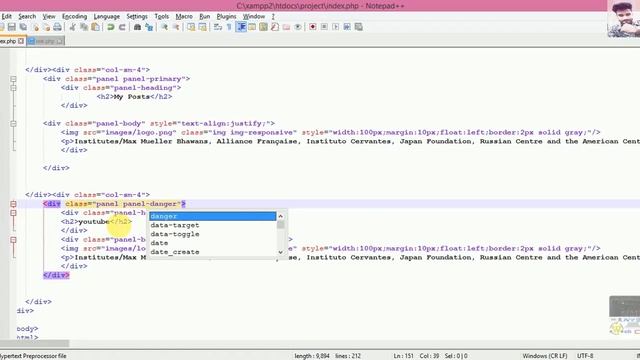Click the editor horizontal scrollbar thumb

click(35, 344)
